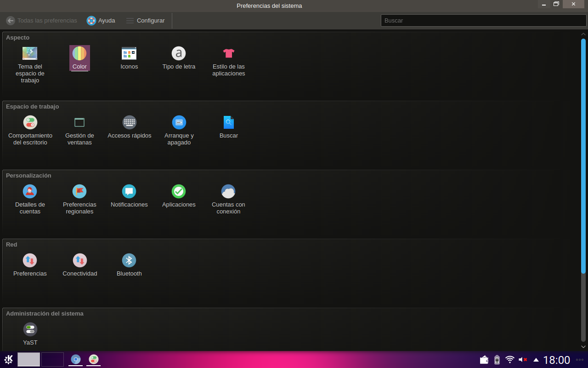The image size is (588, 368).
Task: Switch to the second virtual desktop in pager
Action: pyautogui.click(x=52, y=359)
